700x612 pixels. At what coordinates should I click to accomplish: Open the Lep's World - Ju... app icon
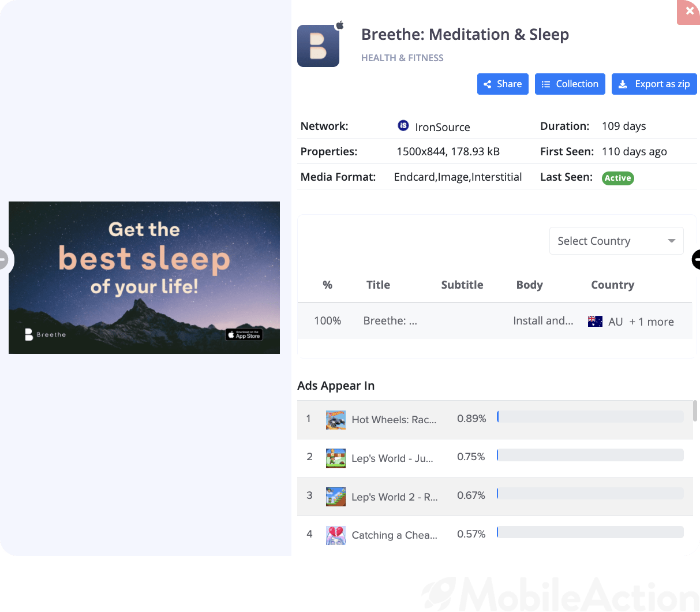click(x=336, y=458)
